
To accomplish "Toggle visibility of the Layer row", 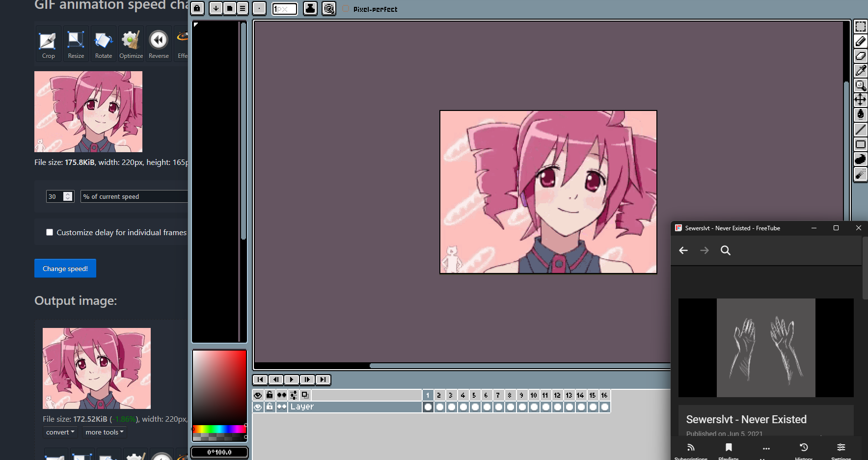I will point(258,407).
